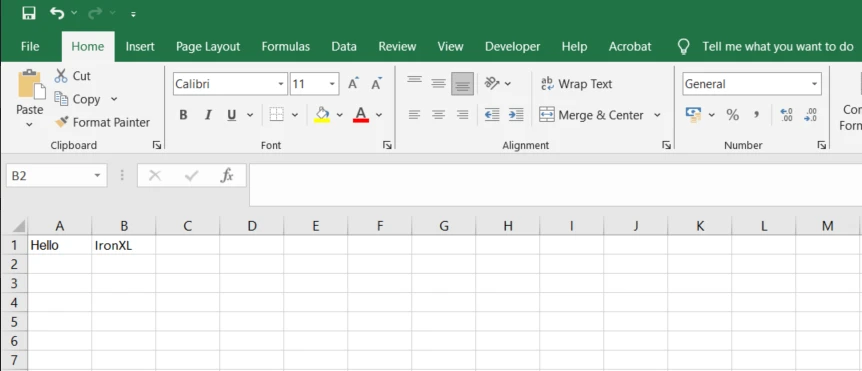
Task: Click the Decrease Font Size icon
Action: pos(377,84)
